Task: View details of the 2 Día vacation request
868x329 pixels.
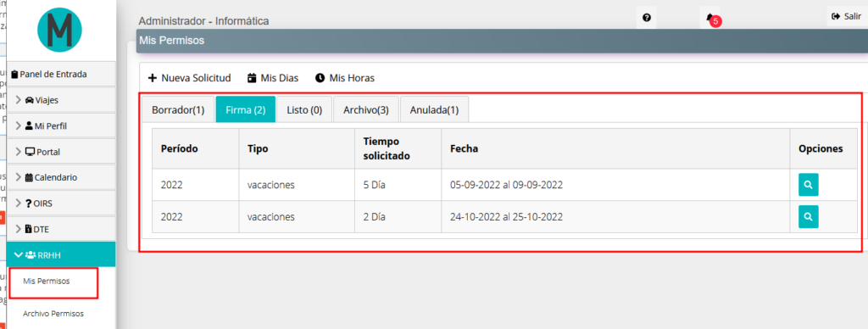Action: (808, 216)
